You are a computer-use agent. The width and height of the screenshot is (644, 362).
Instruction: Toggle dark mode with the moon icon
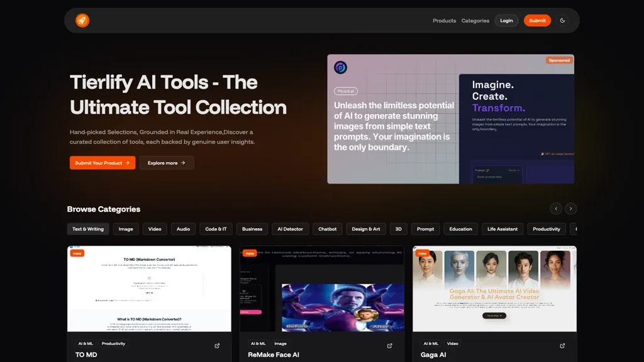tap(562, 21)
